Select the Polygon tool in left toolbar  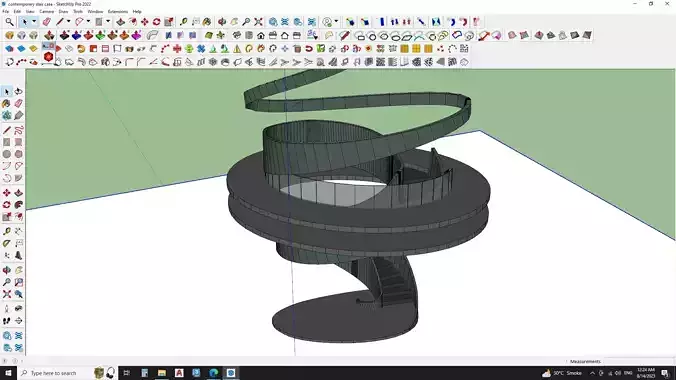click(x=19, y=154)
